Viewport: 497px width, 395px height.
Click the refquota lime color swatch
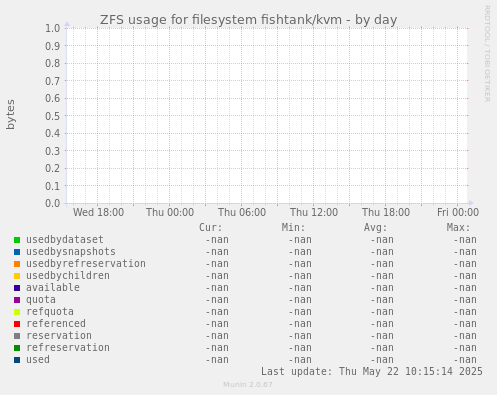pos(17,312)
